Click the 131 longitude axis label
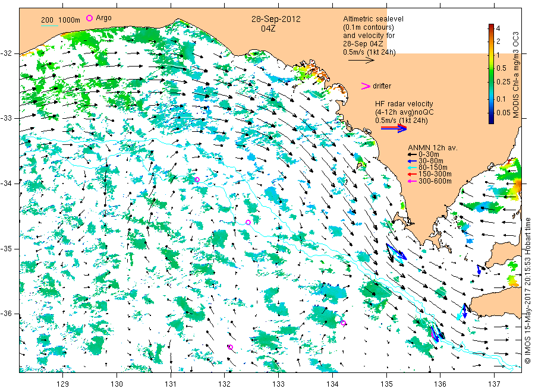Screen dimensions: 535x392 click(171, 384)
